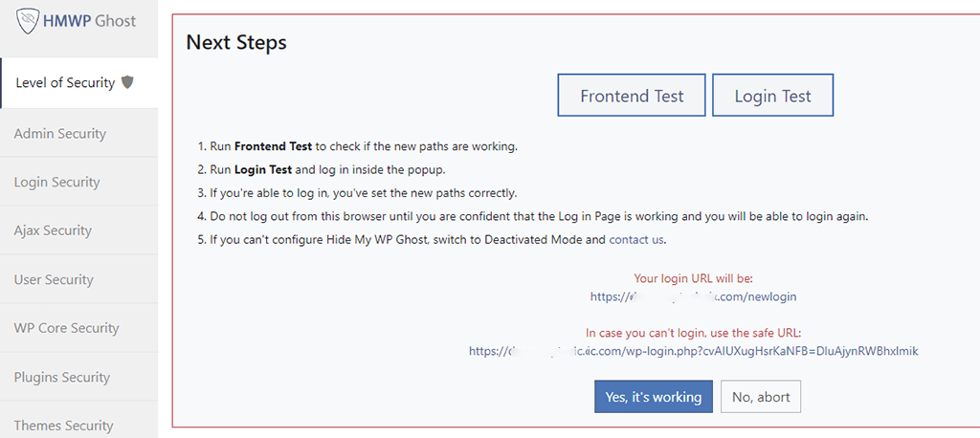Navigate to Themes Security

point(63,425)
